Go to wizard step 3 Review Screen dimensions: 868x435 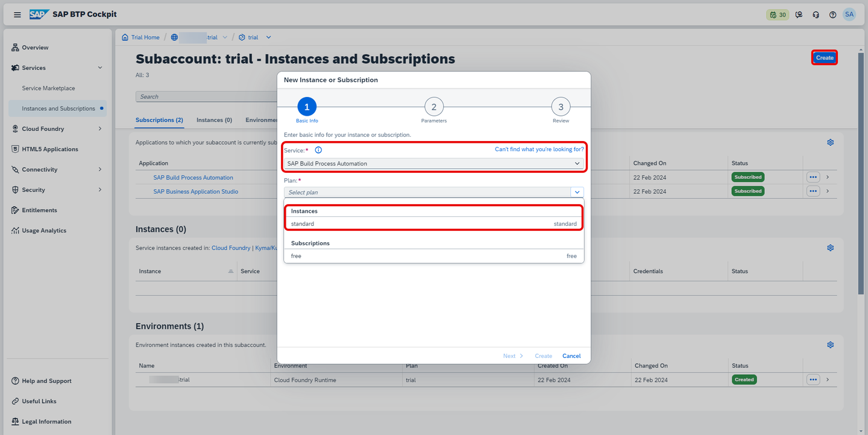coord(561,107)
